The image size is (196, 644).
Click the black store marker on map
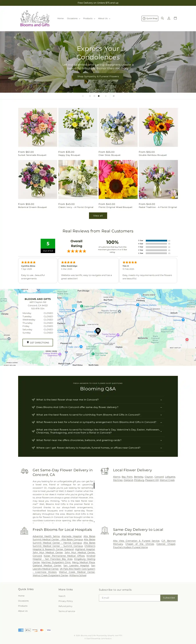click(98, 331)
